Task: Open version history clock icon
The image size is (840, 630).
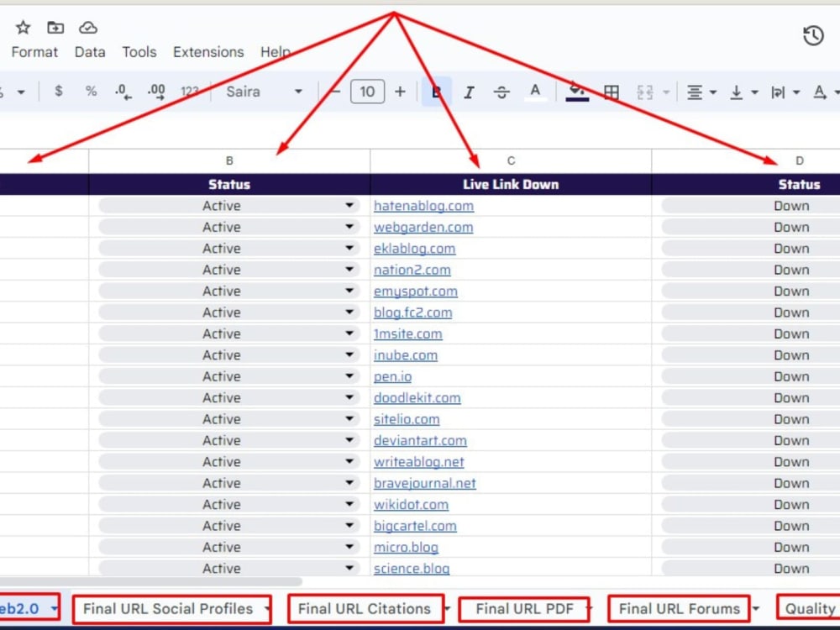Action: click(x=813, y=36)
